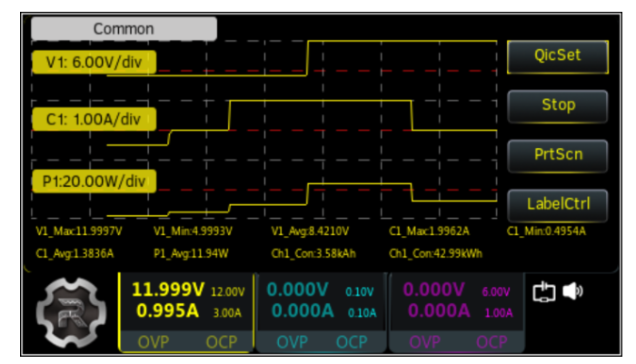This screenshot has height=364, width=636.
Task: Select the V1: 6.00V/div scale label
Action: 94,62
